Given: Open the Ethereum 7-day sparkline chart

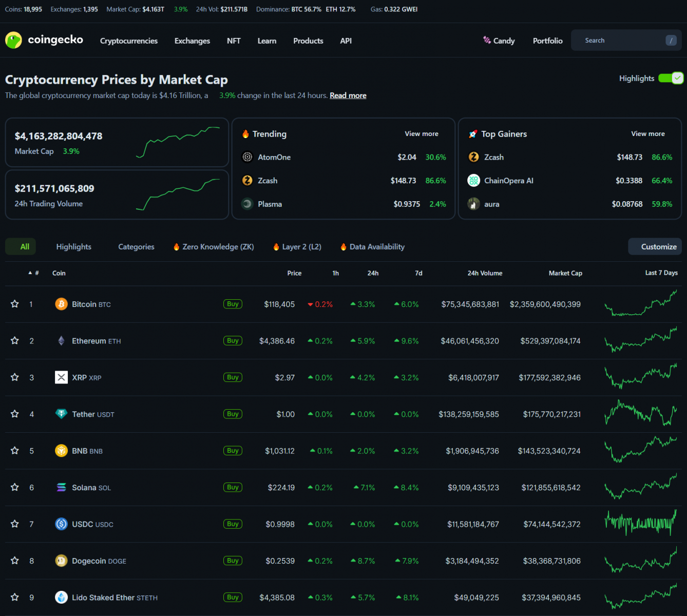Looking at the screenshot, I should click(640, 341).
